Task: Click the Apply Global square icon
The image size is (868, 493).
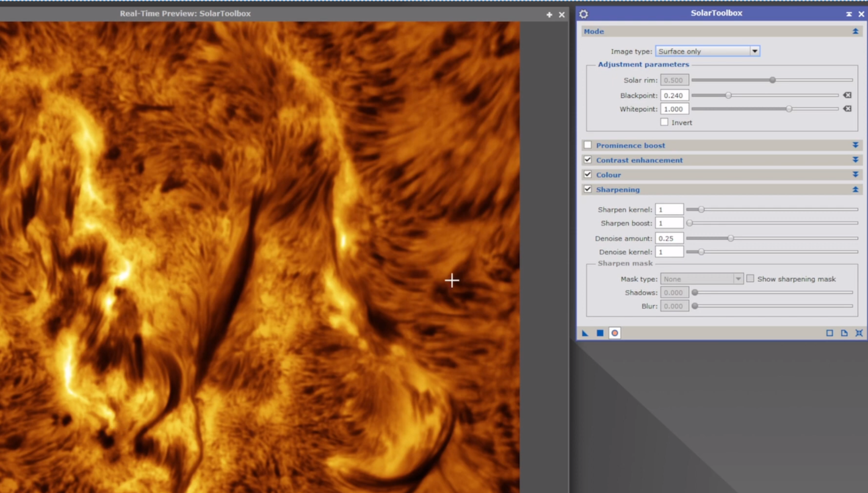Action: 600,333
